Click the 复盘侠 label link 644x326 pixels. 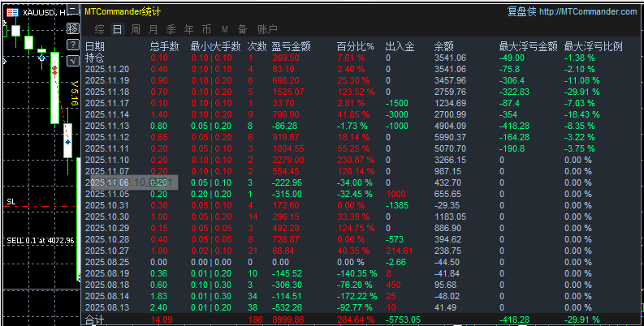(521, 12)
